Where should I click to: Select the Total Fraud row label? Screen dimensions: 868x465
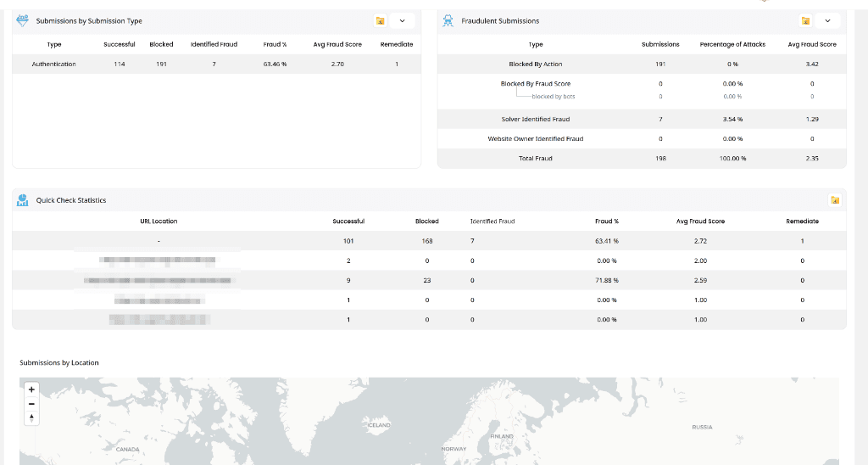(536, 159)
